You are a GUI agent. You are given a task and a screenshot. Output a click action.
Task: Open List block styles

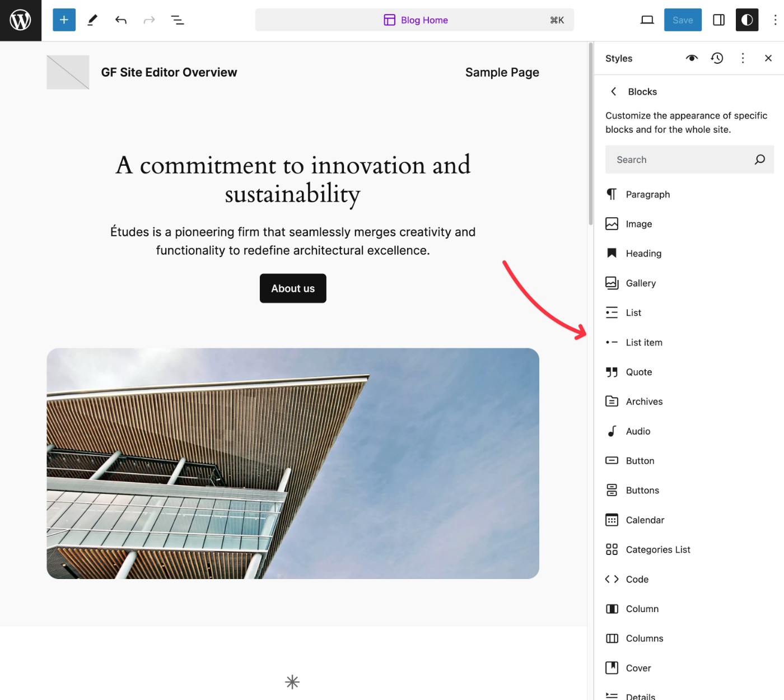pyautogui.click(x=689, y=312)
